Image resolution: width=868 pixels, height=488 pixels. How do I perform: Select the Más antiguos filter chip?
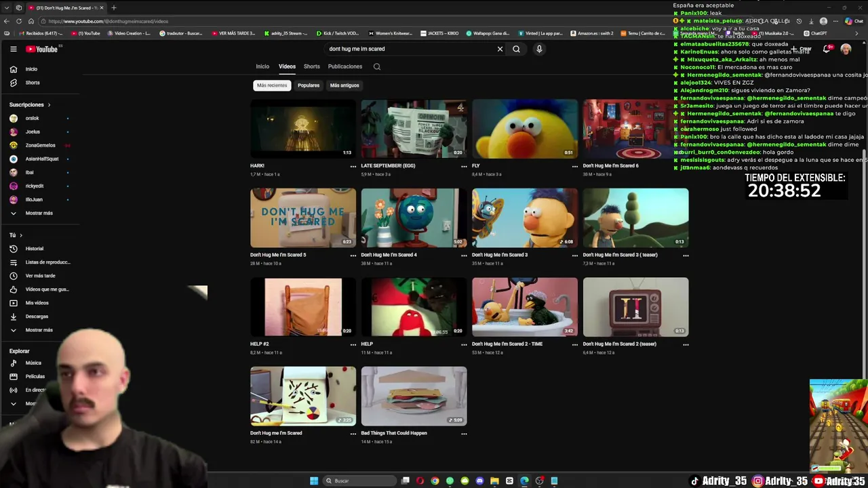pos(344,85)
